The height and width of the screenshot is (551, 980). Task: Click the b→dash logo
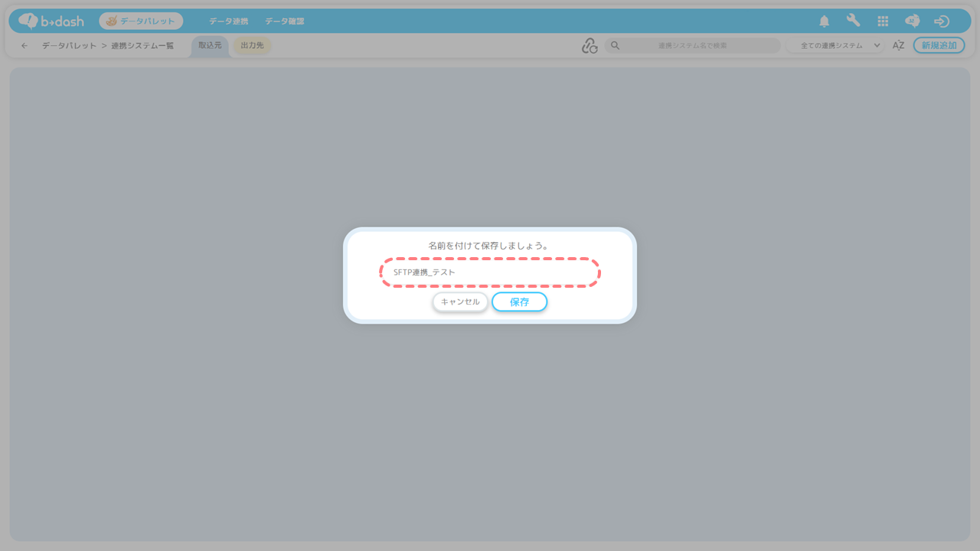pos(51,21)
